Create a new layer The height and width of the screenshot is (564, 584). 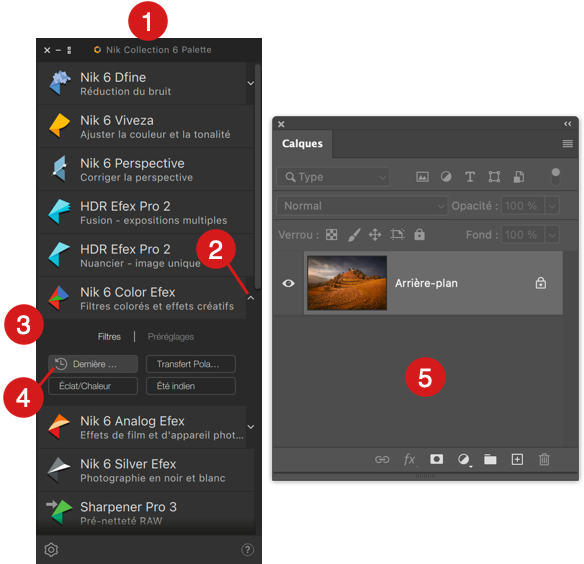pos(517,459)
